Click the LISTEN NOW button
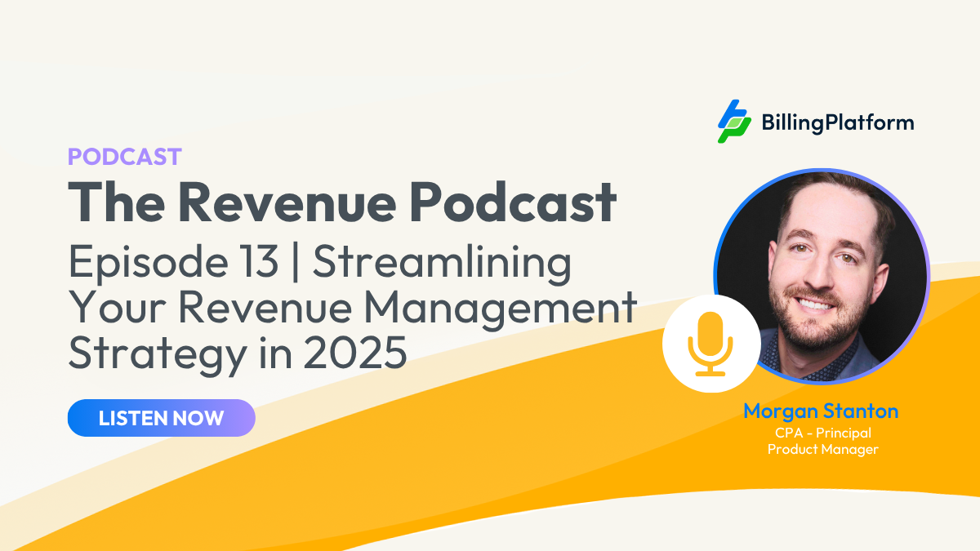The image size is (980, 551). point(161,418)
